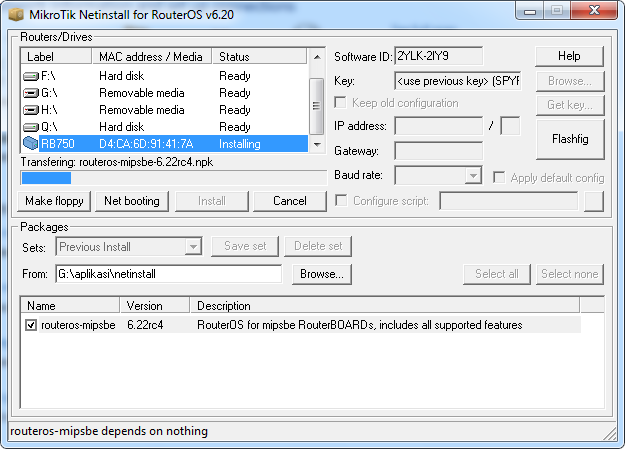The width and height of the screenshot is (625, 449).
Task: Sort drives by the Label column header
Action: (x=56, y=57)
